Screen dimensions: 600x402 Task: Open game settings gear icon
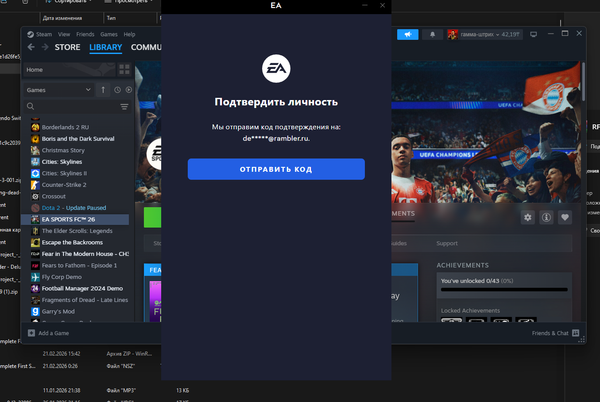point(527,217)
